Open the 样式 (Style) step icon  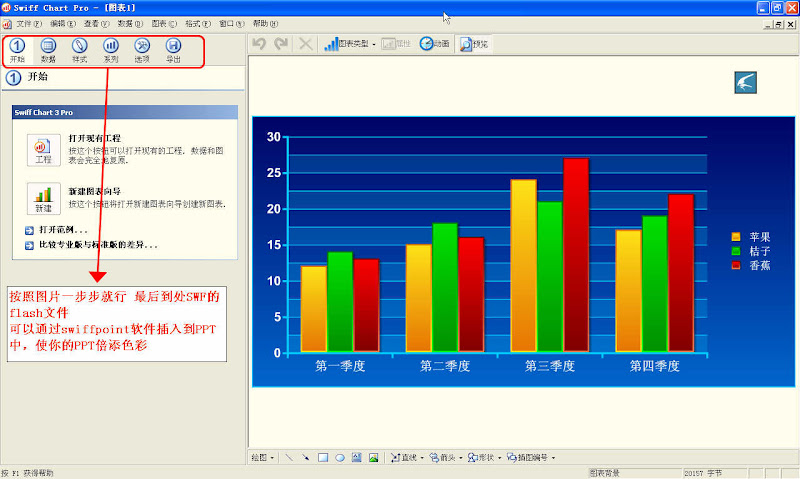(x=80, y=50)
